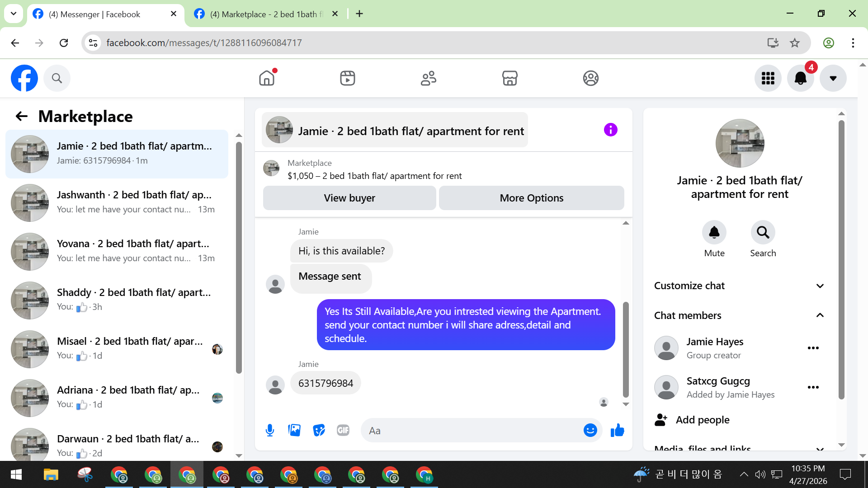868x488 pixels.
Task: Show hidden system tray icons
Action: coord(744,474)
